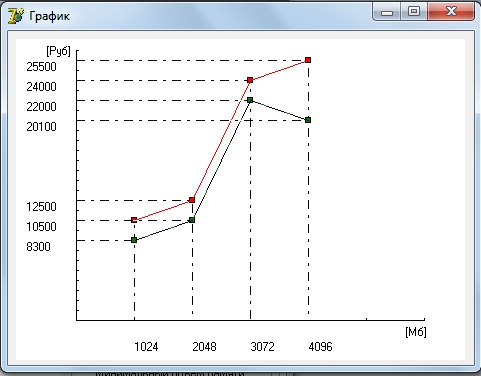Viewport: 481px width, 376px height.
Task: Click the red data point at 24000
Action: (x=250, y=80)
